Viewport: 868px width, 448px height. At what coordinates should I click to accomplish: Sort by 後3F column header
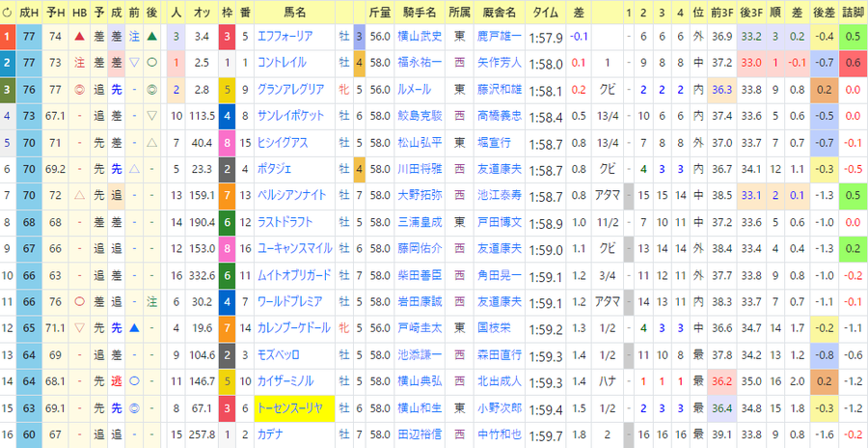tap(751, 13)
